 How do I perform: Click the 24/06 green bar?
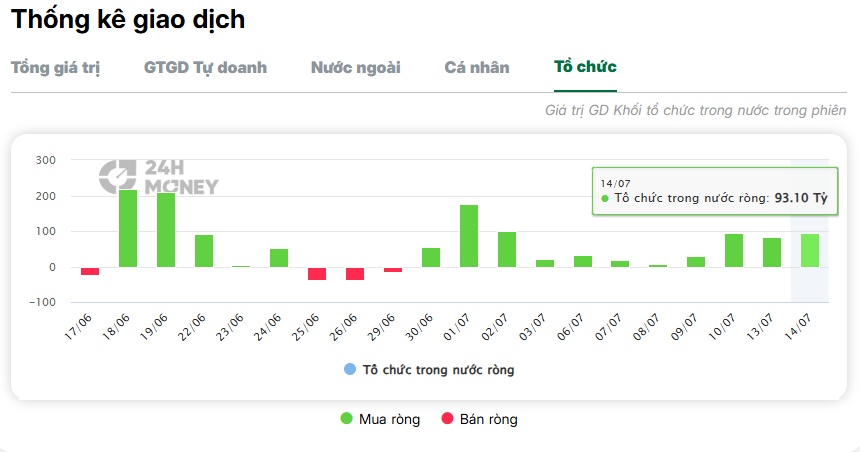tap(279, 258)
